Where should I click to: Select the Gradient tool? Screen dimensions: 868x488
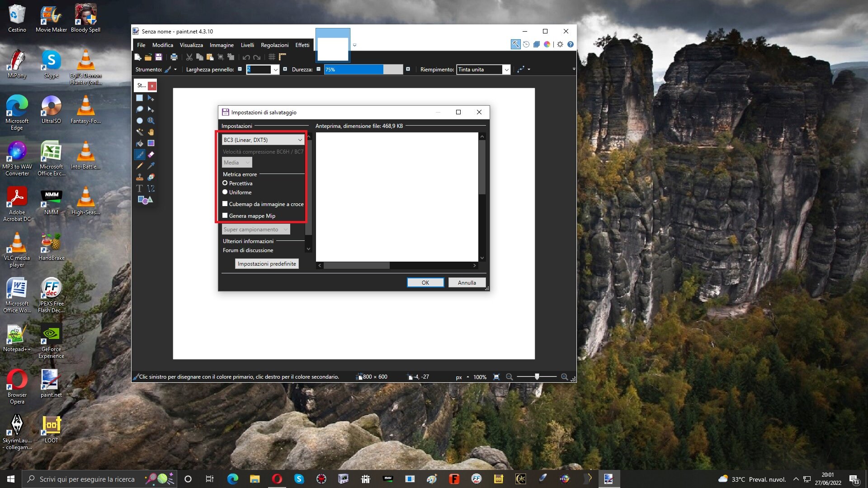(x=151, y=143)
